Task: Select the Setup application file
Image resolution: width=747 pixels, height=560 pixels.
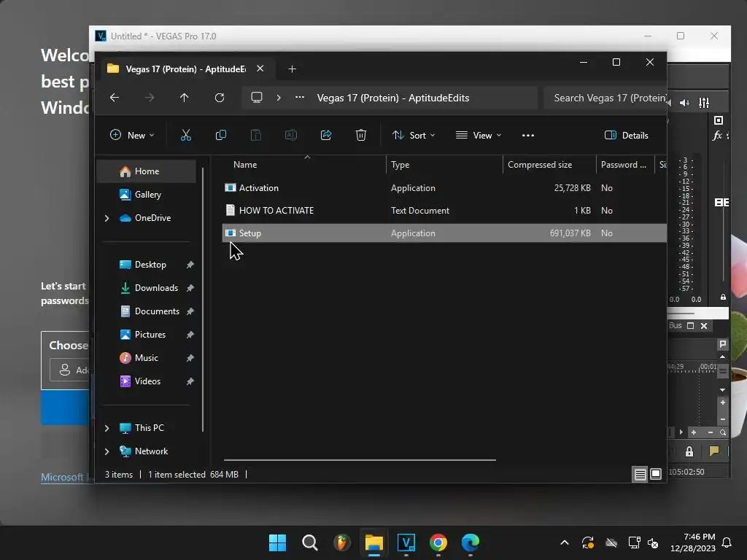Action: pos(444,233)
